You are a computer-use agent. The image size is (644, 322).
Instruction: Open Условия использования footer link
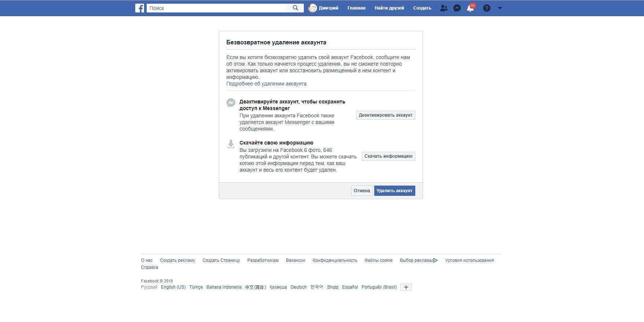[470, 260]
